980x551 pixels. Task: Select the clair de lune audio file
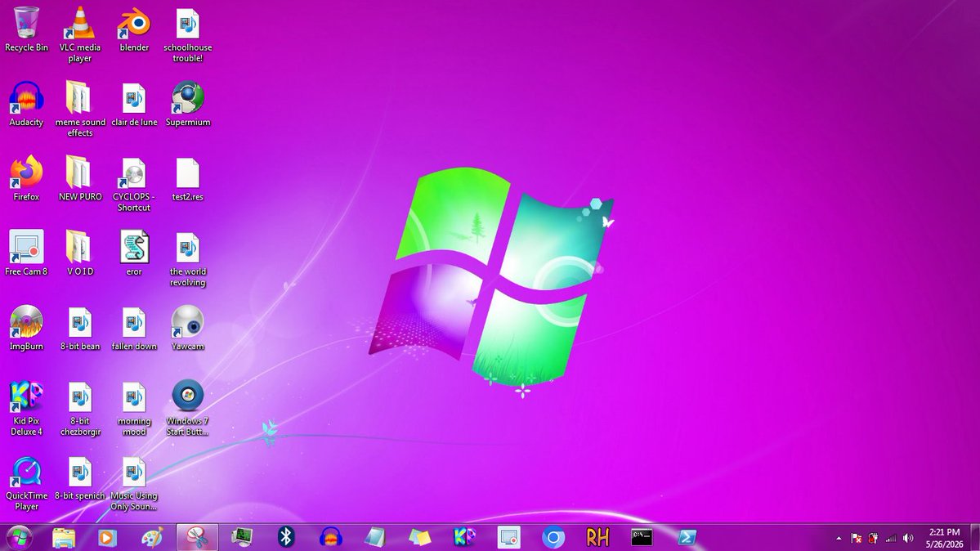pos(134,104)
